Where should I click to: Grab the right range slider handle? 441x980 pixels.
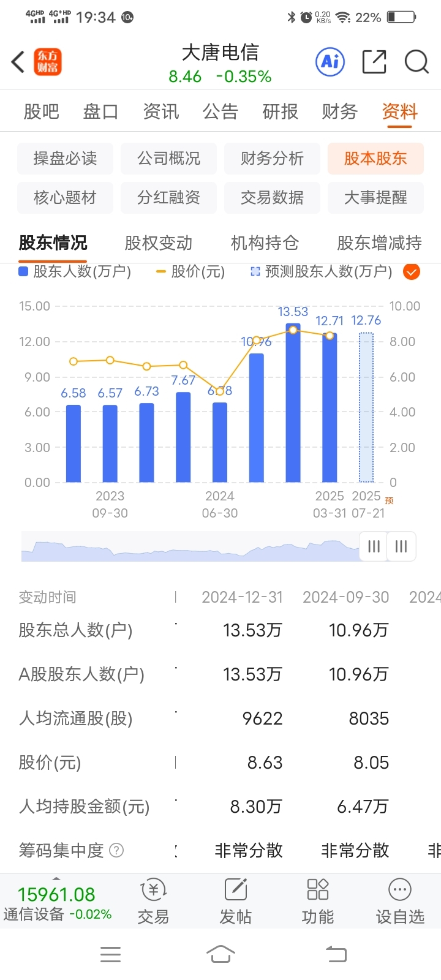click(x=401, y=546)
